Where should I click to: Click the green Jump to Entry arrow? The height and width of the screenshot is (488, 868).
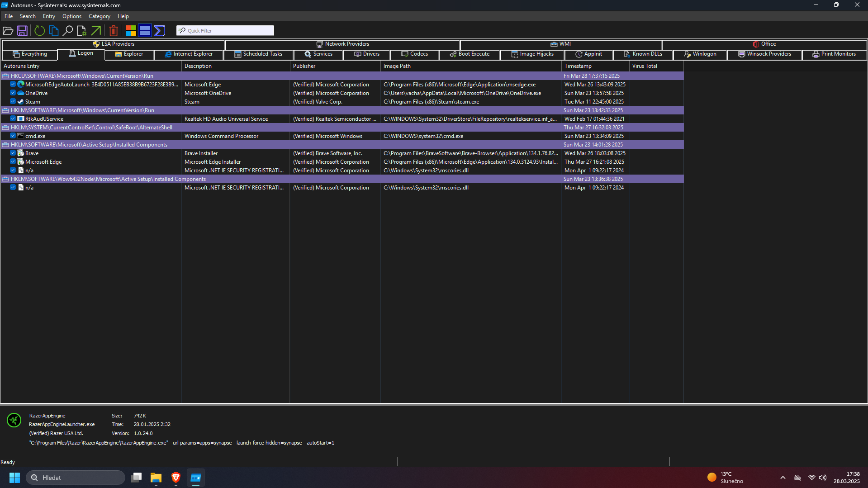96,31
